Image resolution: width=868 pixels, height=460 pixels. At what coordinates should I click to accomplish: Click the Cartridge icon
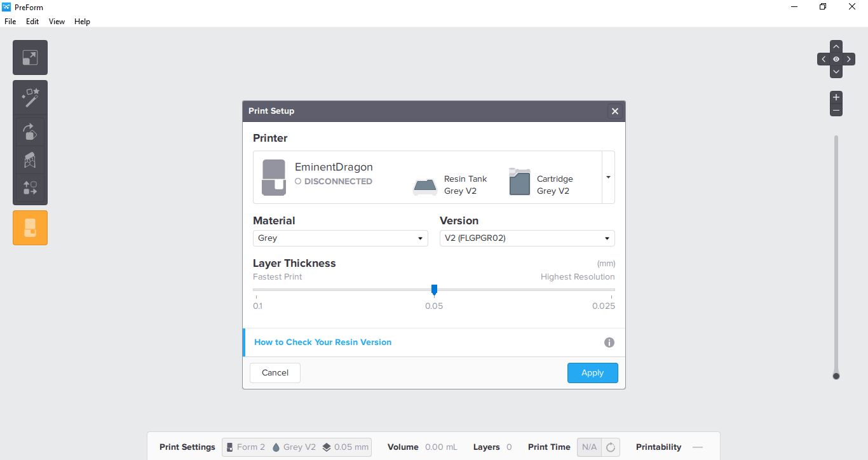click(x=519, y=182)
